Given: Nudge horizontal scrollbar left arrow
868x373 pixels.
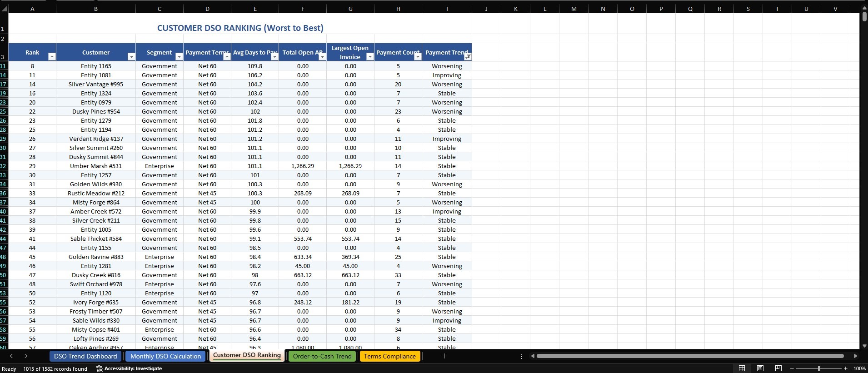Looking at the screenshot, I should pos(533,356).
